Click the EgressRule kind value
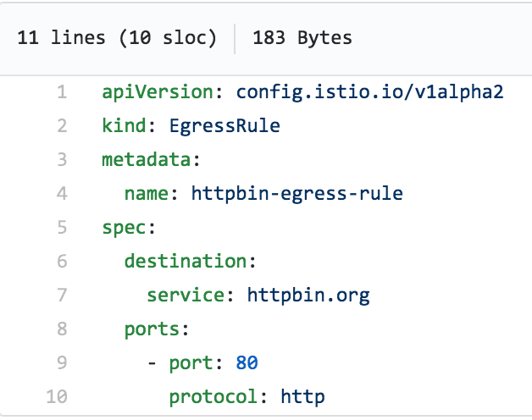The height and width of the screenshot is (420, 532). click(x=224, y=126)
